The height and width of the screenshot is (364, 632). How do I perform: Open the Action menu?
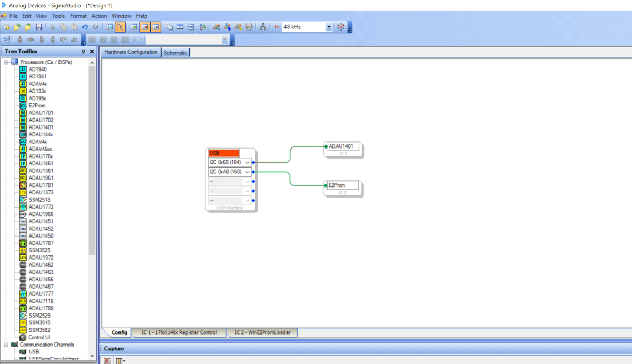pyautogui.click(x=99, y=16)
